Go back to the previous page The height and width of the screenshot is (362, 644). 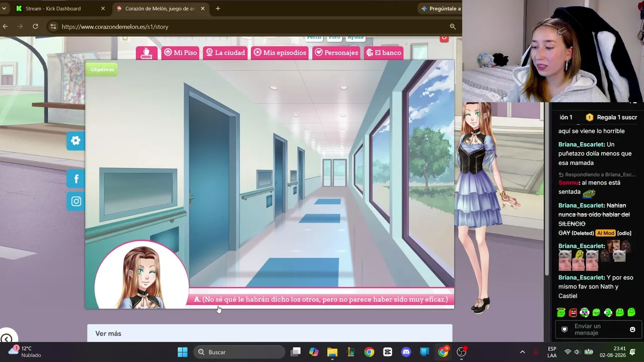pyautogui.click(x=6, y=27)
